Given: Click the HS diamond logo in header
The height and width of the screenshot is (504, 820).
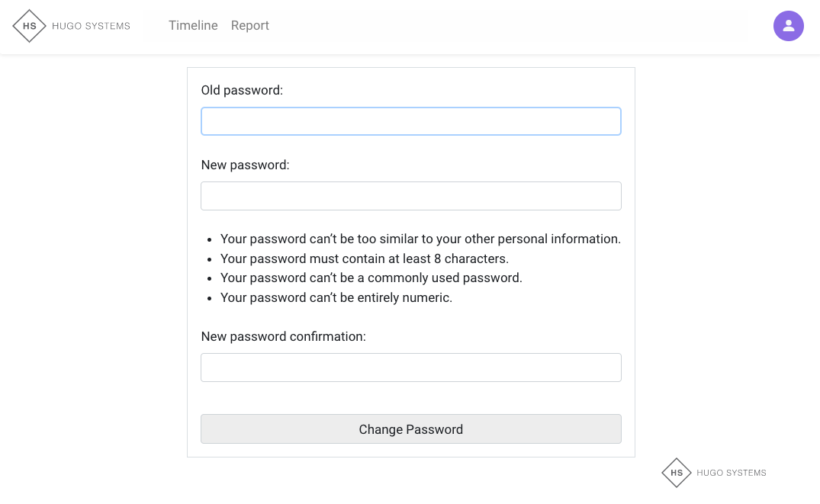Looking at the screenshot, I should click(x=30, y=26).
